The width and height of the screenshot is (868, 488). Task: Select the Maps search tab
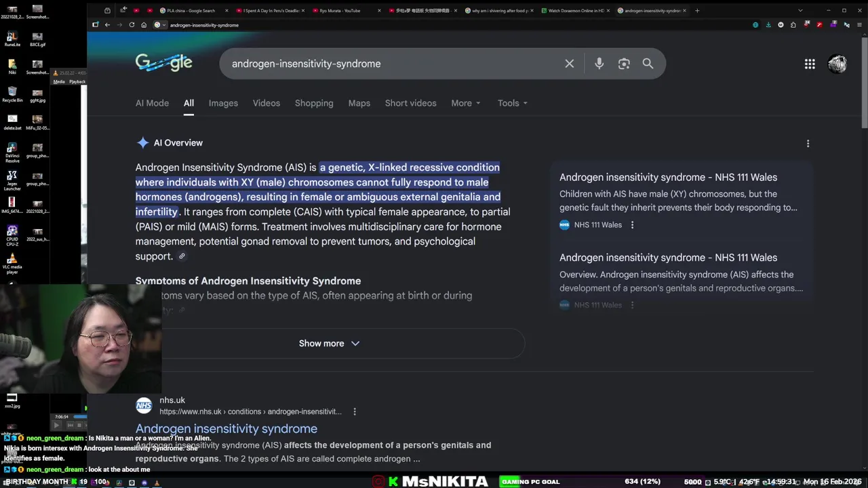tap(359, 103)
